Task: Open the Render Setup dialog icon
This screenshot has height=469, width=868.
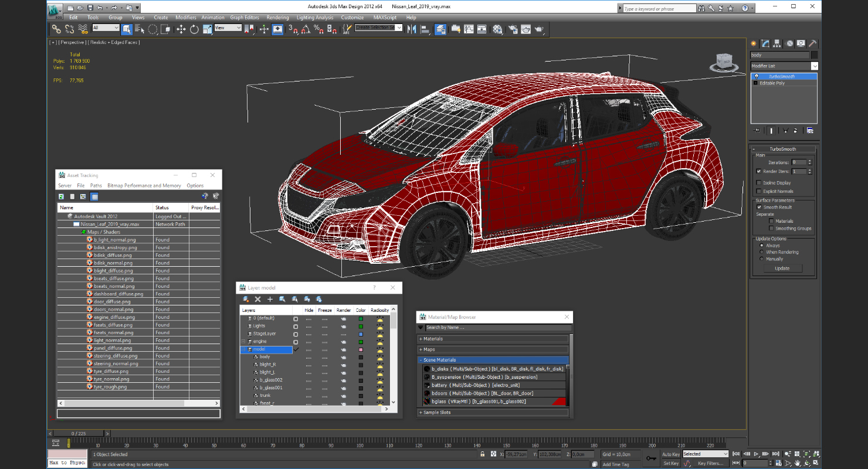Action: [x=513, y=29]
